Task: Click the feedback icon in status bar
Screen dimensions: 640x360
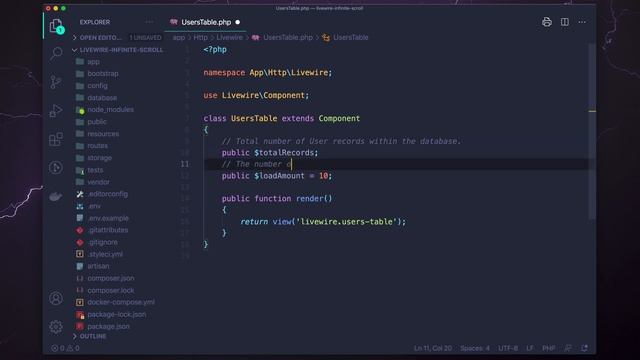Action: (x=568, y=348)
